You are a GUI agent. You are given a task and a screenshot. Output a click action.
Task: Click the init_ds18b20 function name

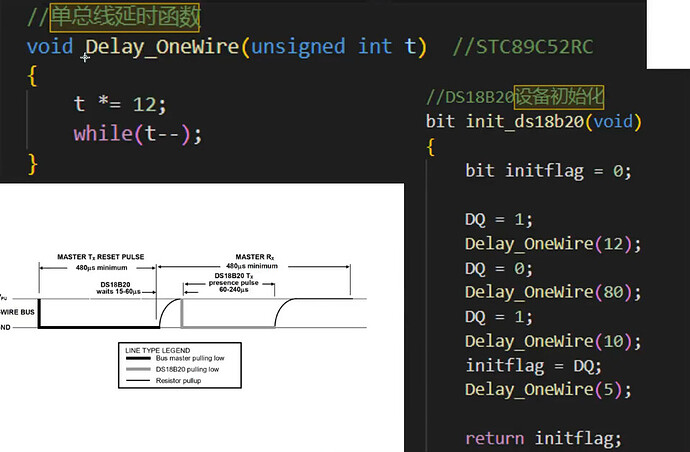click(x=525, y=121)
